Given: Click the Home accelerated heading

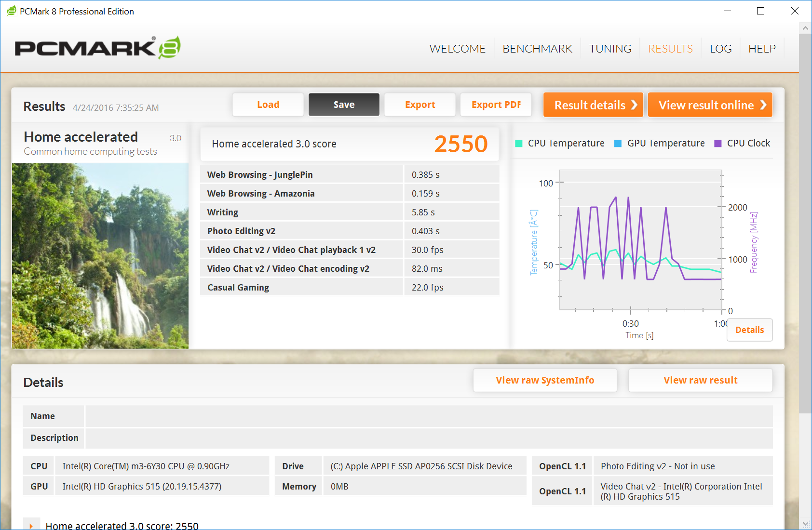Looking at the screenshot, I should [x=81, y=137].
